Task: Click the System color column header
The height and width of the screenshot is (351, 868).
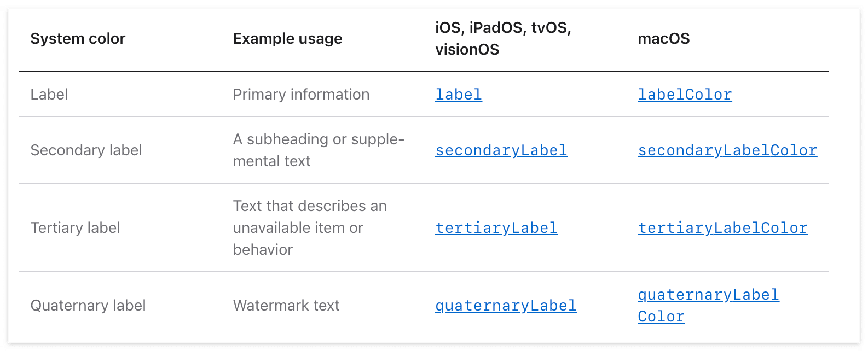Action: point(78,39)
